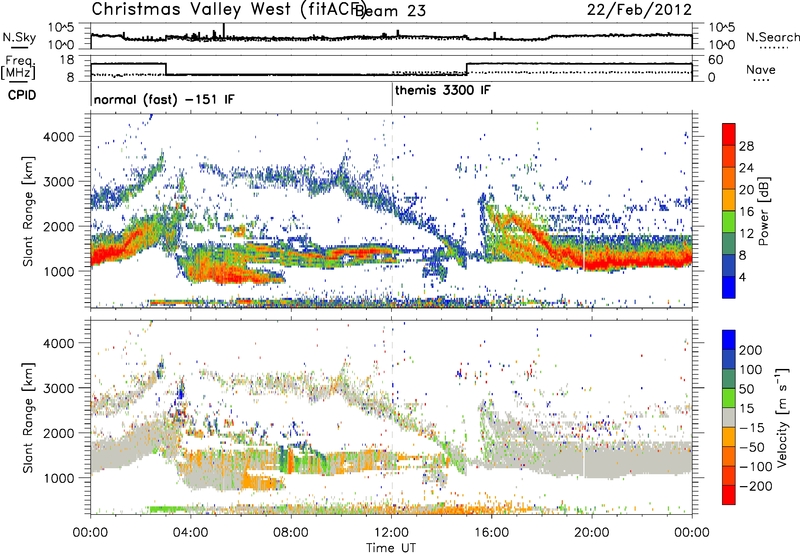Click the '04:00' time axis label
Image resolution: width=800 pixels, height=554 pixels.
[x=190, y=533]
